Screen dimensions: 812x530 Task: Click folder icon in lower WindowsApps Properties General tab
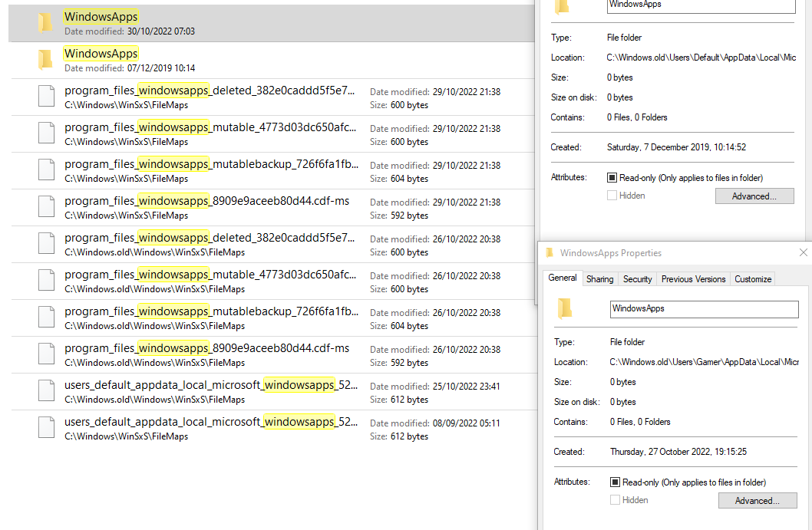[x=565, y=308]
